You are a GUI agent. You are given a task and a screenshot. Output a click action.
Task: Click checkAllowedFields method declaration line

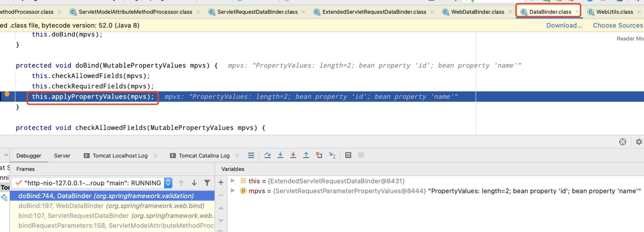point(141,128)
